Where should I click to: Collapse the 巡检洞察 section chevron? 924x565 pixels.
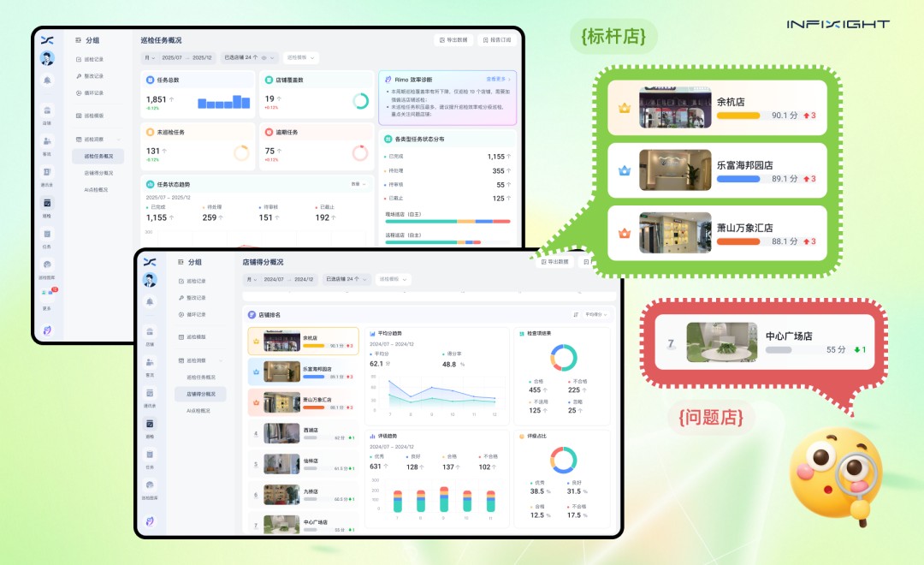(119, 140)
